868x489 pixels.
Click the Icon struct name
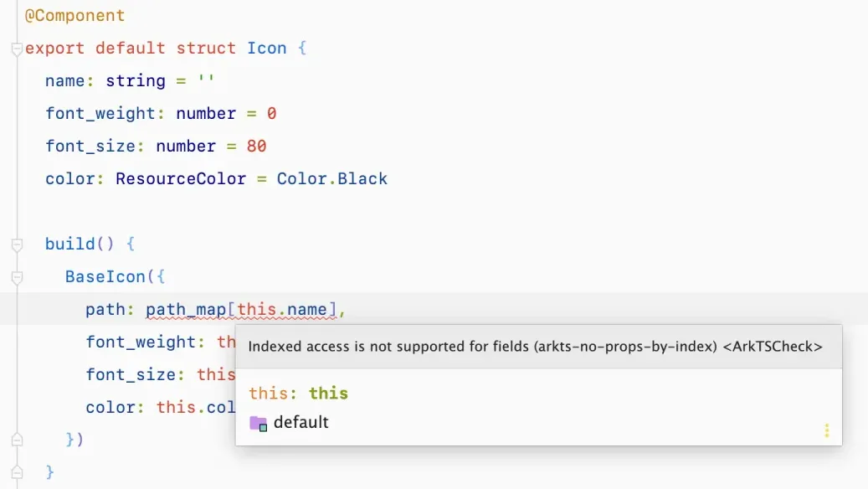coord(266,48)
